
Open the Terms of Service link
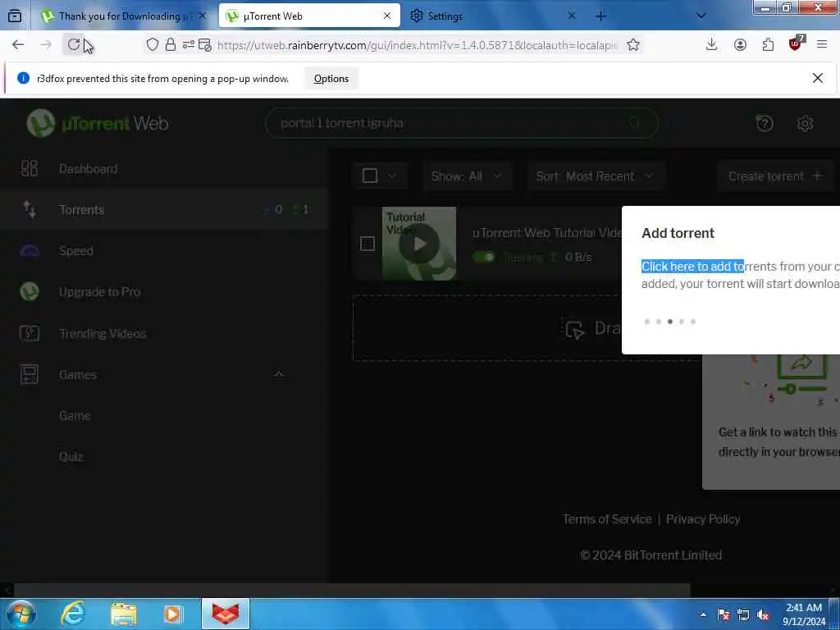[607, 519]
